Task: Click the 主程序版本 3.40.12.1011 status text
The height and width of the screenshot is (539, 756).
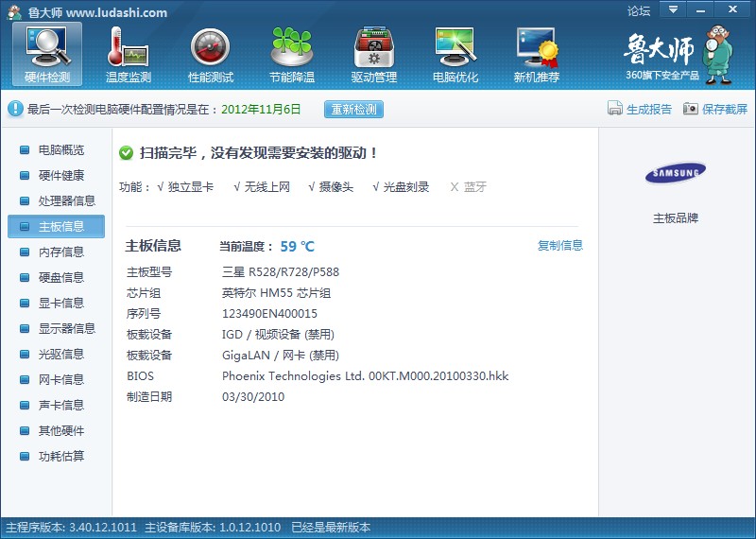Action: (x=72, y=527)
